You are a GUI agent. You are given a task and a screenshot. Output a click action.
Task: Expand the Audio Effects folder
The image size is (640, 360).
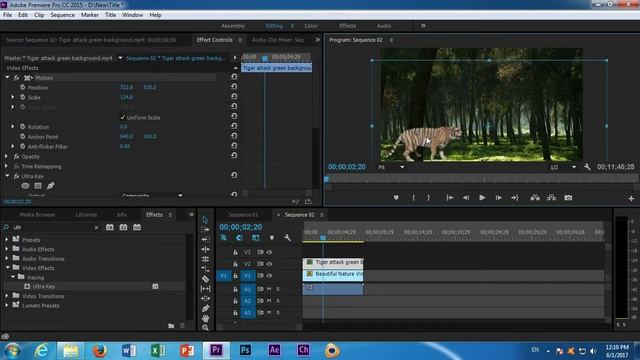pyautogui.click(x=7, y=249)
